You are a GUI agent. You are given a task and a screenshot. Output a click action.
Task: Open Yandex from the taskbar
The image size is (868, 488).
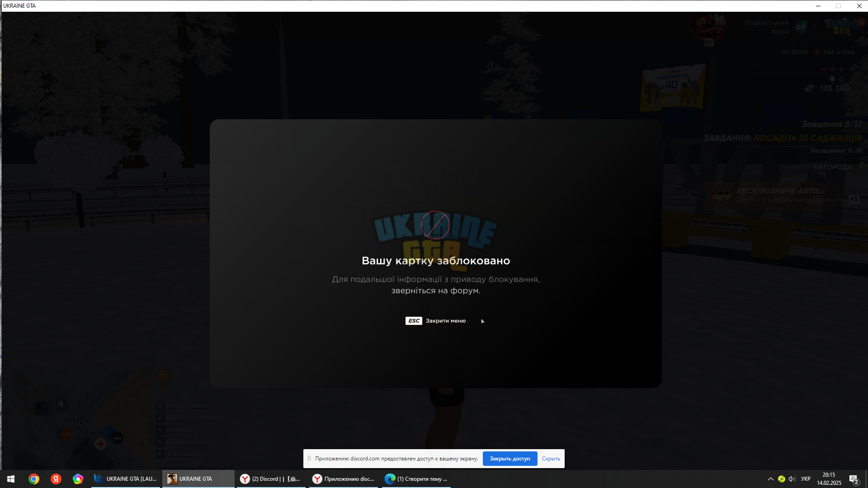point(56,479)
